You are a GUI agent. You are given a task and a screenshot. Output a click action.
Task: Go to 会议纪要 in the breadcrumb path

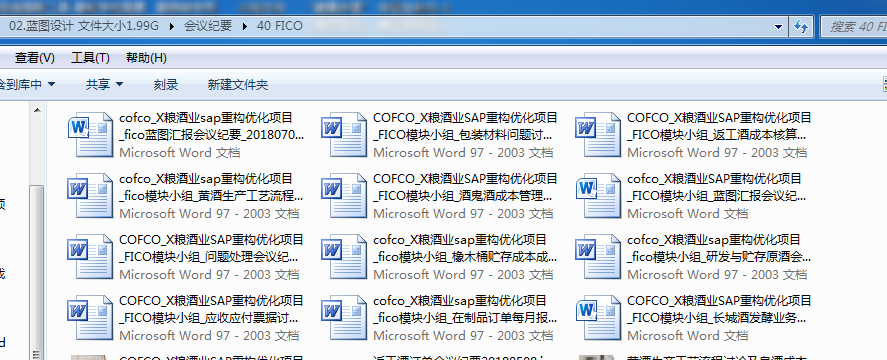point(208,26)
